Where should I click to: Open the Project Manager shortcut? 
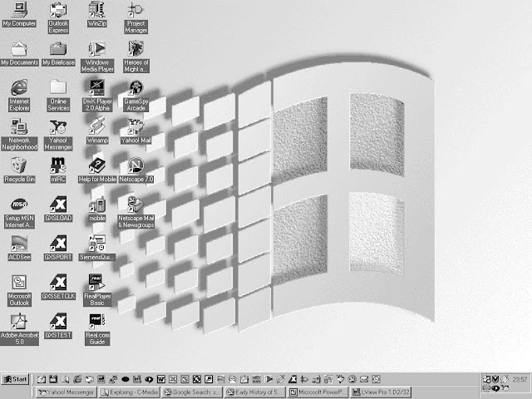(135, 17)
